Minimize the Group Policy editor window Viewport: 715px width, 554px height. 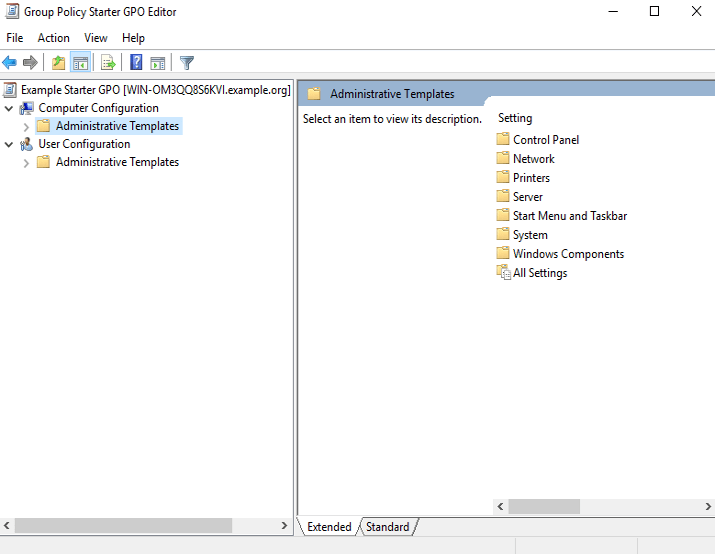click(x=613, y=11)
